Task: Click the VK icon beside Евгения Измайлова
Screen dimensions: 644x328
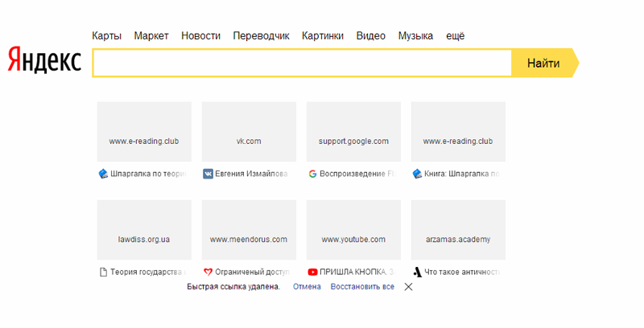Action: [208, 174]
